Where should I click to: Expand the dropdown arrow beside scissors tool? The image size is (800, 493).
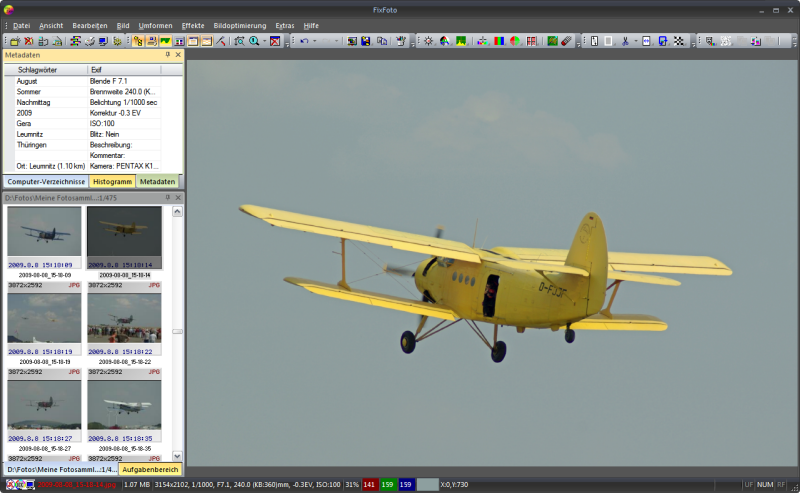[636, 41]
